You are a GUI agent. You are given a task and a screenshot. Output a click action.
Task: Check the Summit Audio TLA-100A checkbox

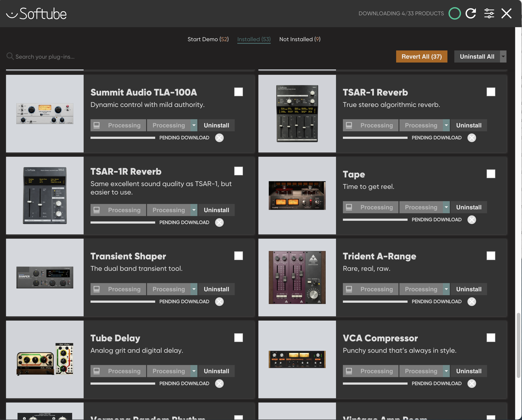click(238, 92)
